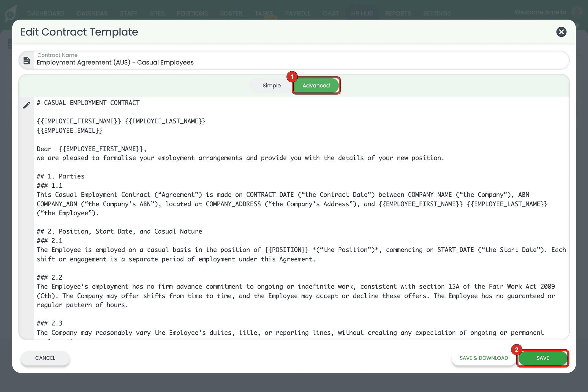The image size is (588, 392).
Task: Click the '### 2.3' heading line
Action: [x=50, y=323]
